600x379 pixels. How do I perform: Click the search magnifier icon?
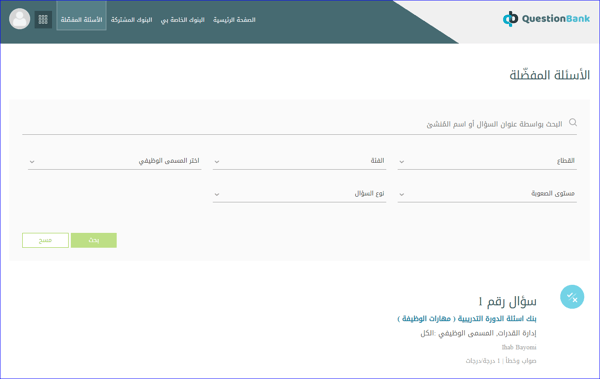click(572, 123)
